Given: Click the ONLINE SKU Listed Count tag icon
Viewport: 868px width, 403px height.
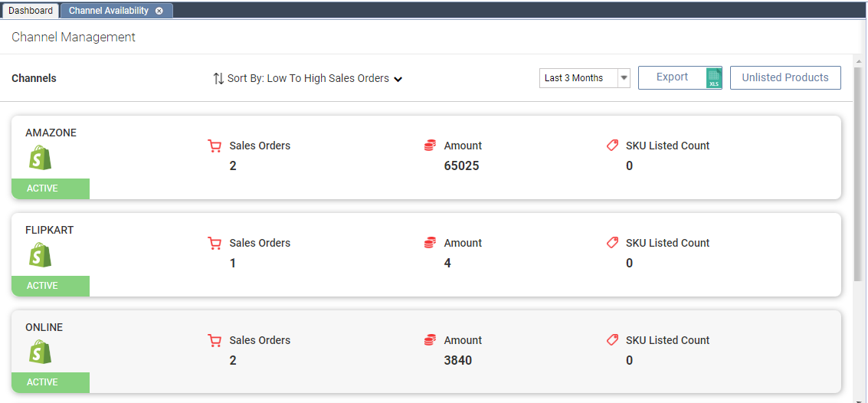Looking at the screenshot, I should click(x=612, y=340).
